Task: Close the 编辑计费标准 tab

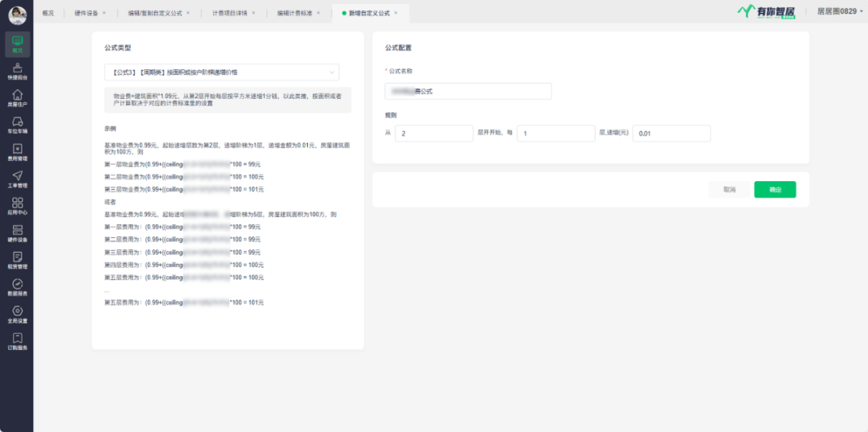Action: click(x=318, y=13)
